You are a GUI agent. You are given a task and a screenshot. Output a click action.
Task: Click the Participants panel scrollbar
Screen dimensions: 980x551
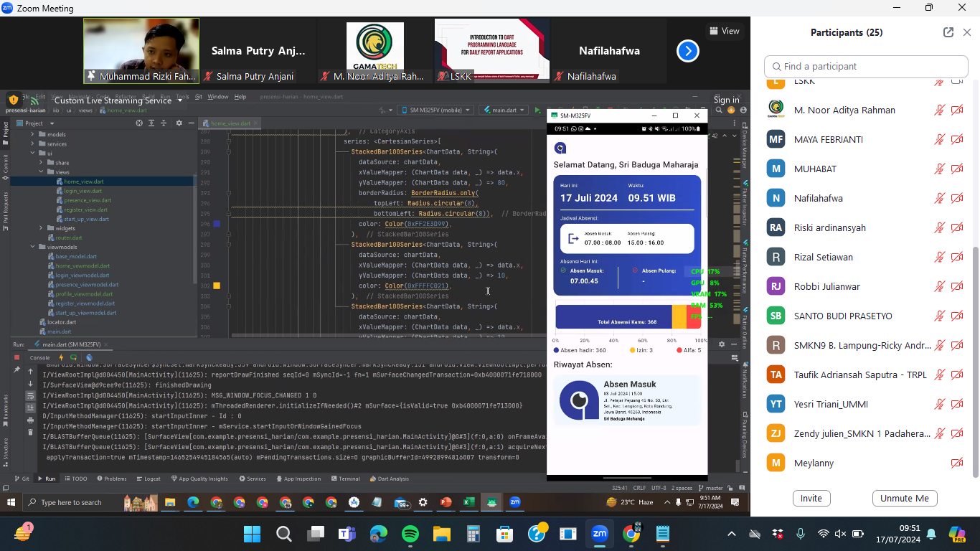[975, 362]
